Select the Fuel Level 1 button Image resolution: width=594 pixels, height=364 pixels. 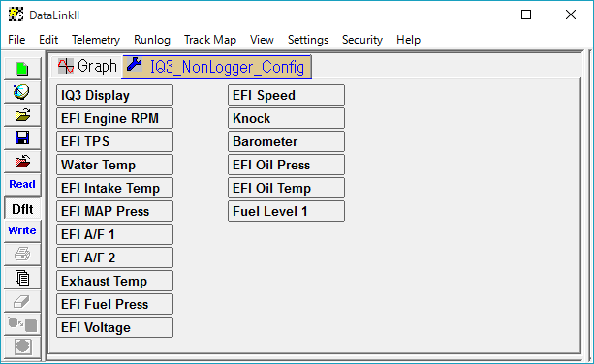pos(287,211)
